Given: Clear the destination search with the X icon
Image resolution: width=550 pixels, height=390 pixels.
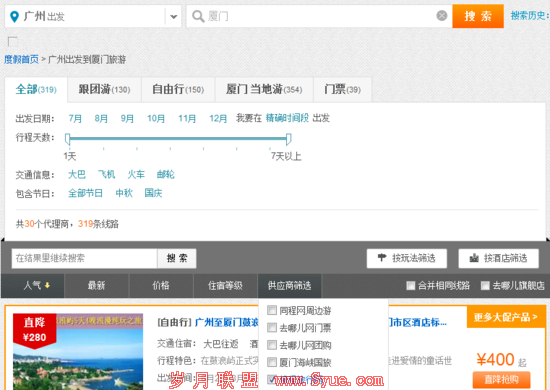Looking at the screenshot, I should click(x=442, y=15).
